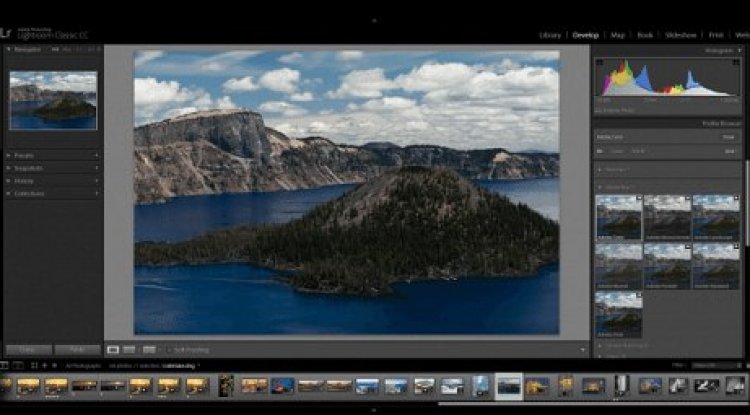This screenshot has height=415, width=750.
Task: Select the monochrome profile thumbnail
Action: (667, 218)
